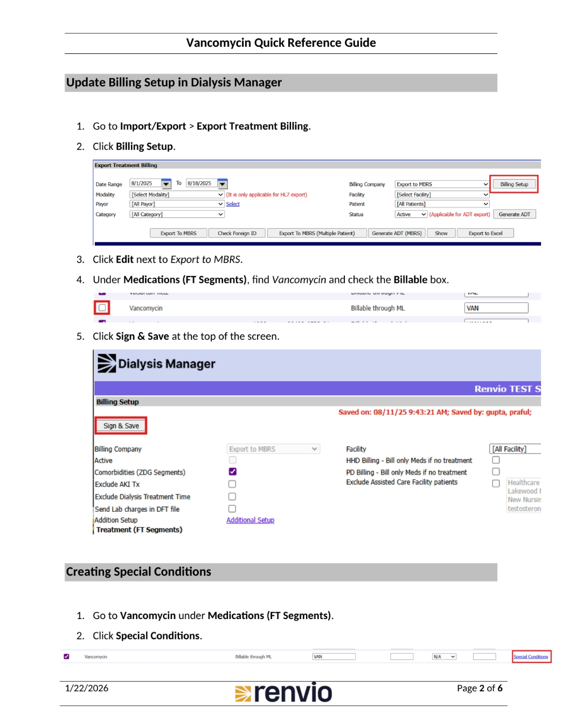Click the date range start field 8/1/2025
The height and width of the screenshot is (728, 562).
[145, 183]
